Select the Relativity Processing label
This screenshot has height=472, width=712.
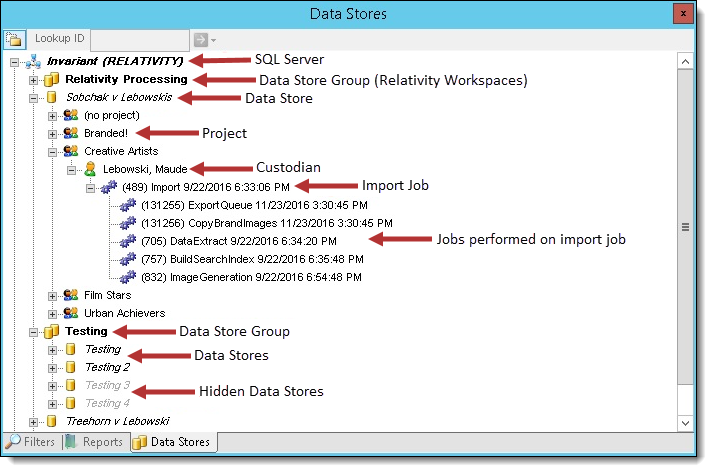point(126,79)
